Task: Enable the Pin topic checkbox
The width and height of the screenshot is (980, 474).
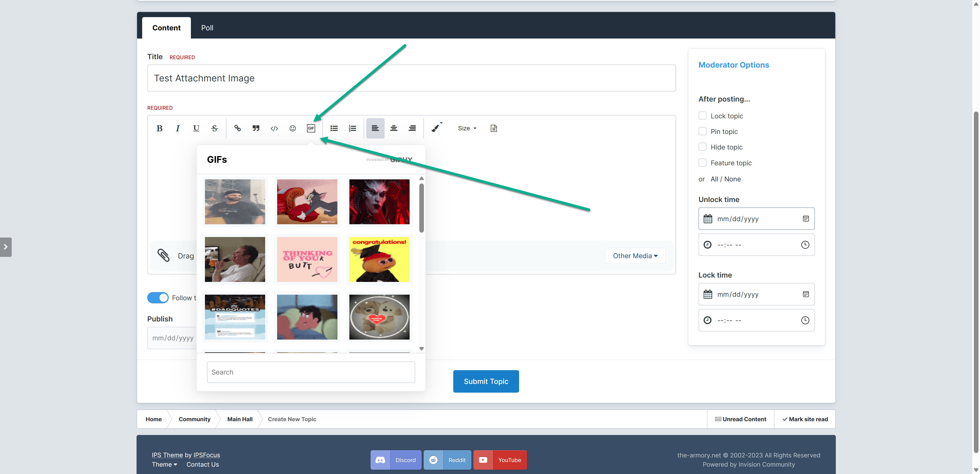Action: tap(702, 131)
